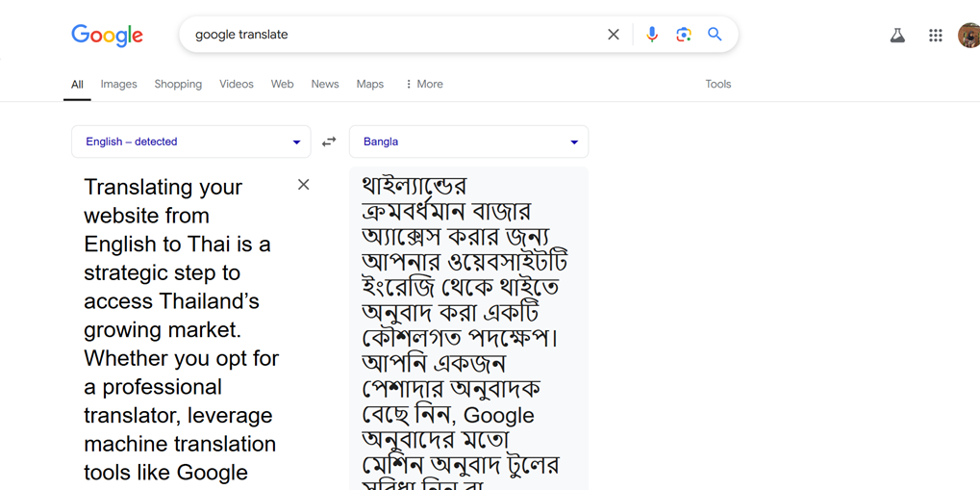
Task: Switch to the Maps tab
Action: pos(370,84)
